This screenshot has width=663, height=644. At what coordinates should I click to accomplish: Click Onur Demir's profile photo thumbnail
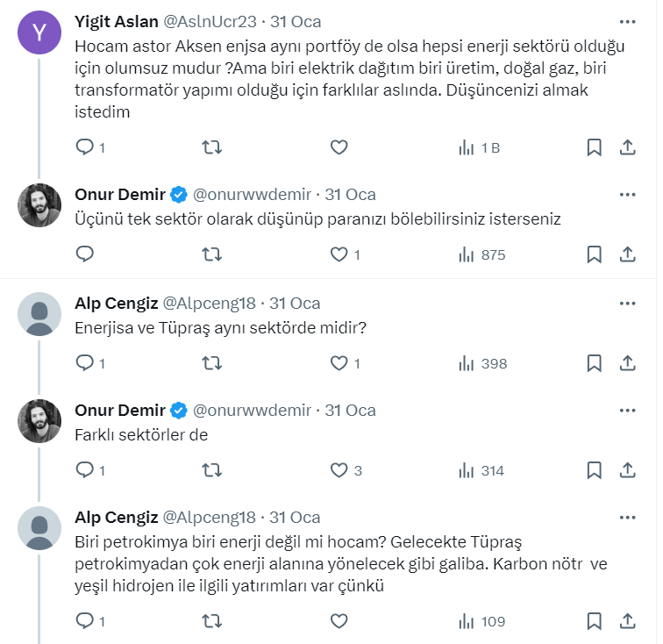(39, 206)
